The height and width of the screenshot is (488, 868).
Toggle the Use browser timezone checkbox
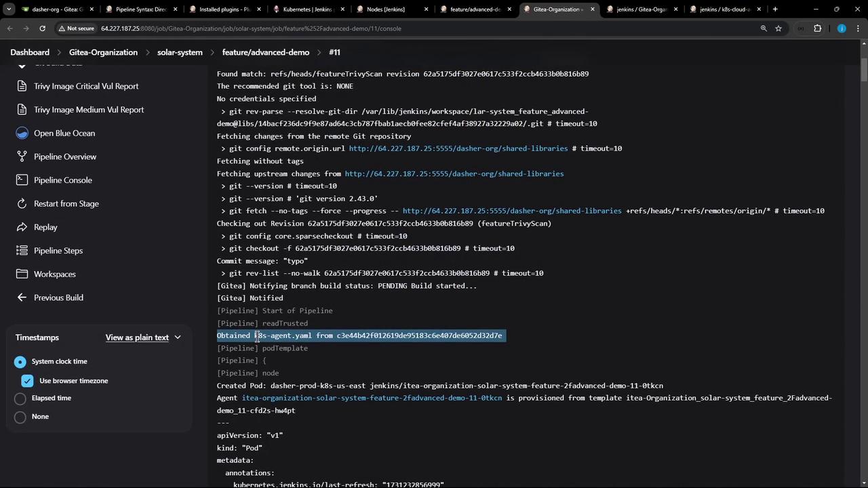coord(27,381)
